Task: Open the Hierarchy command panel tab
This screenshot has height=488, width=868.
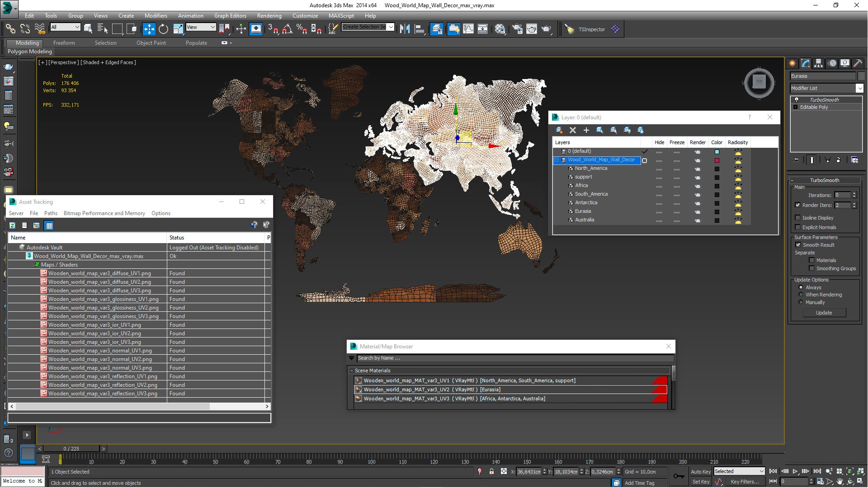Action: pyautogui.click(x=819, y=63)
